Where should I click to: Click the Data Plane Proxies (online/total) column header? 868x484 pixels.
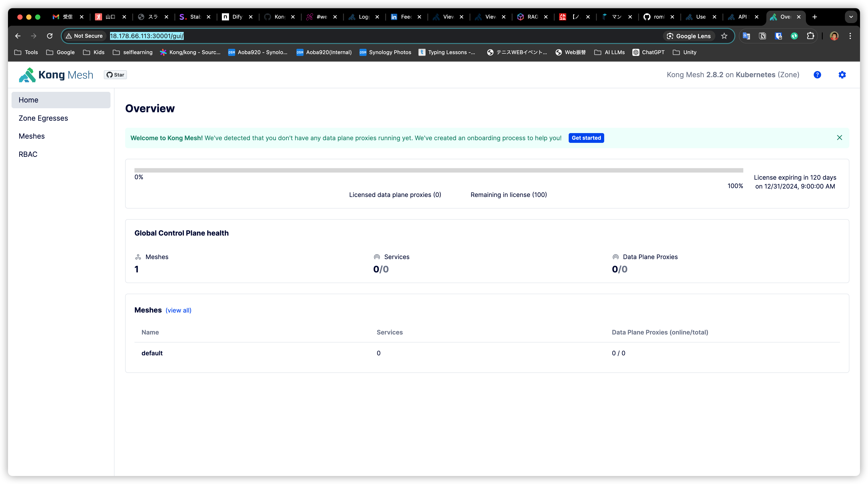tap(660, 332)
